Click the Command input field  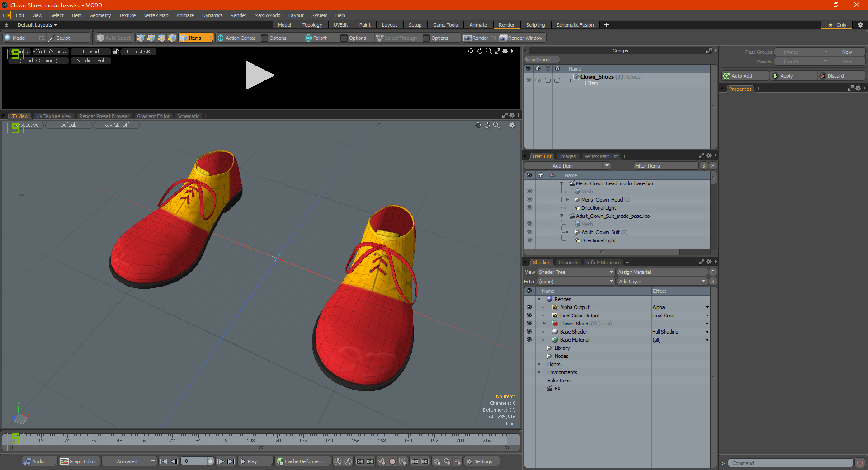(x=790, y=463)
